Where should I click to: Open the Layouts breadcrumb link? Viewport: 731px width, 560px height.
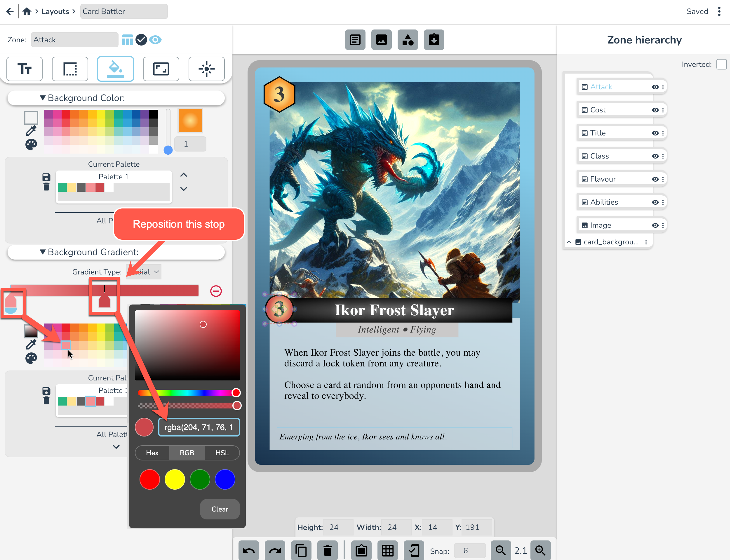(x=55, y=11)
